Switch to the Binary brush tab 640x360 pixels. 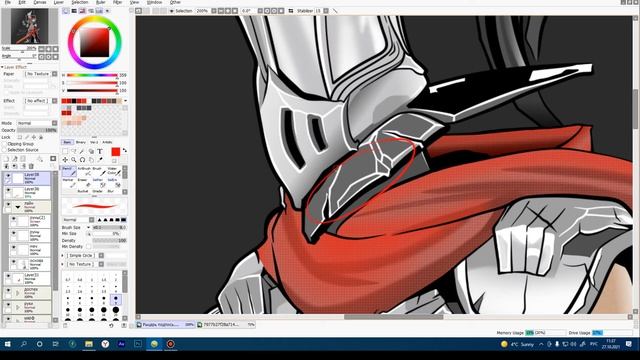coord(80,142)
